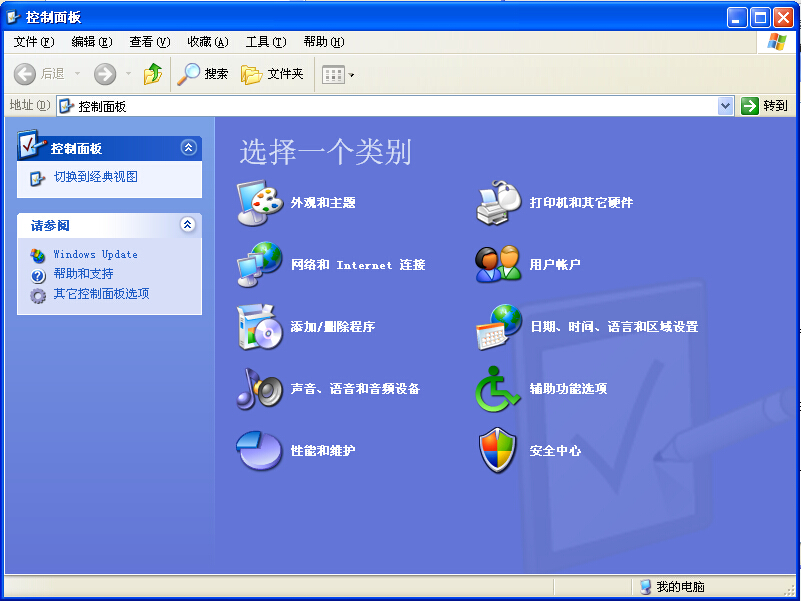
Task: Open the 辅助功能选项 wheelchair icon
Action: (x=498, y=389)
